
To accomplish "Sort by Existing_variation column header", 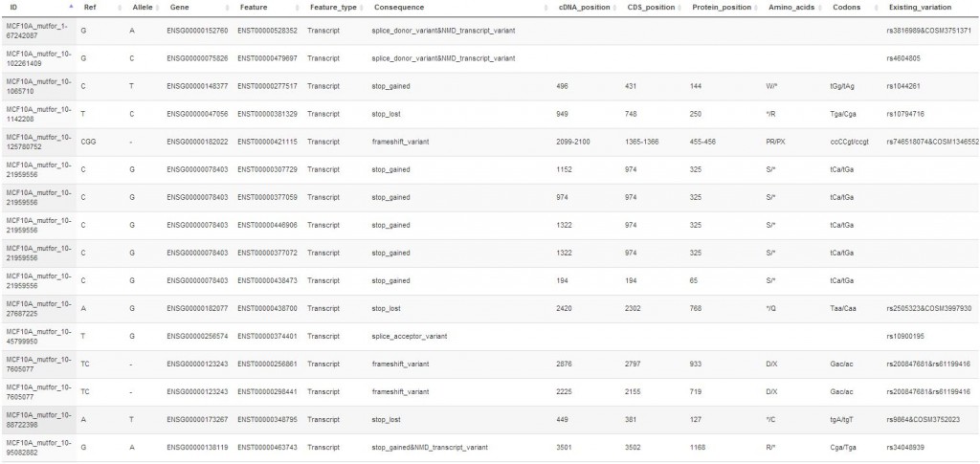I will click(x=924, y=7).
